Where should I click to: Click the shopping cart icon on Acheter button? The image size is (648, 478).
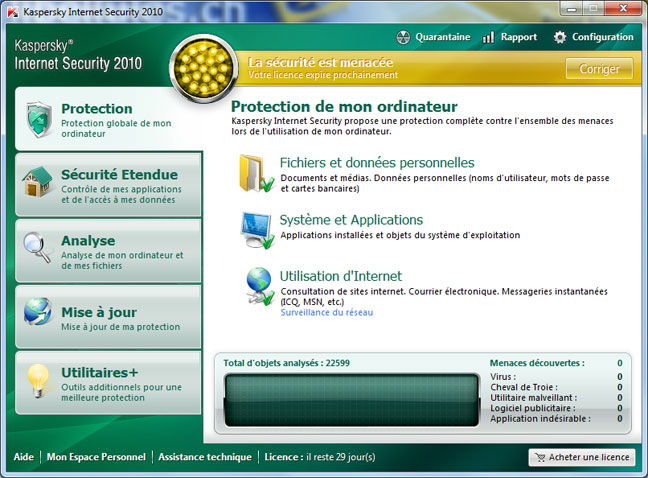pyautogui.click(x=540, y=457)
